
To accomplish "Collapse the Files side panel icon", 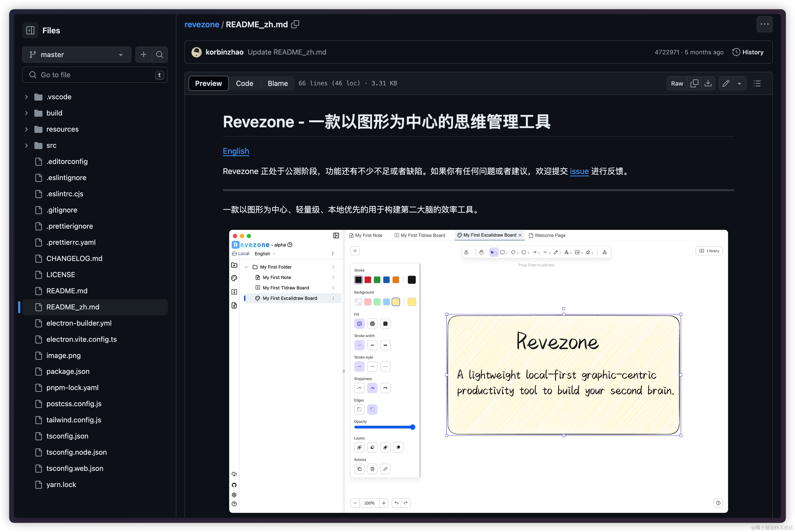I will pyautogui.click(x=30, y=30).
